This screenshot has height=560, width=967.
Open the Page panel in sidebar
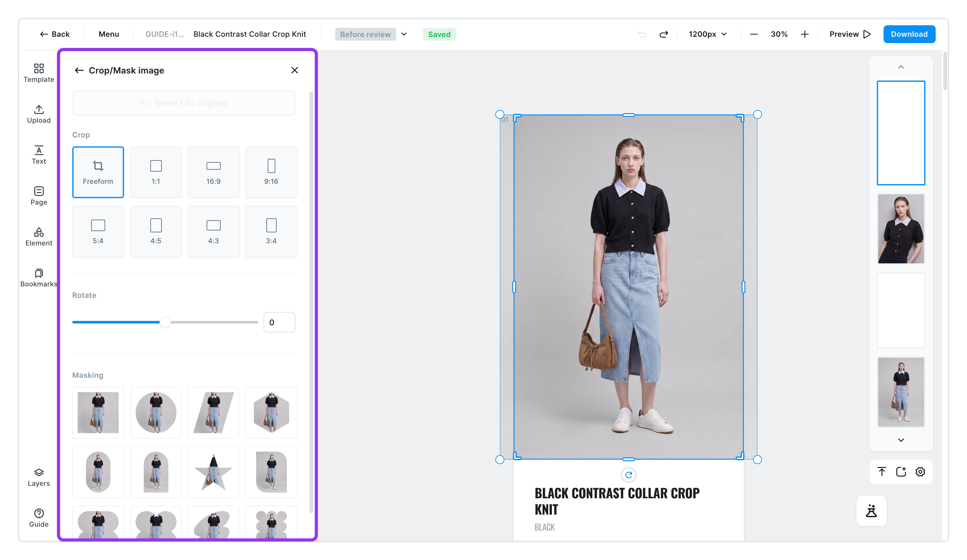coord(39,196)
